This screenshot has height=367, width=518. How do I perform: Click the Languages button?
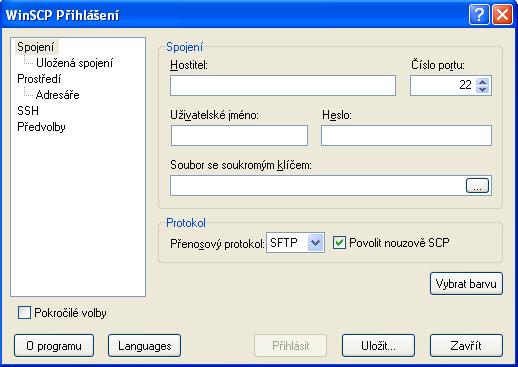[145, 346]
